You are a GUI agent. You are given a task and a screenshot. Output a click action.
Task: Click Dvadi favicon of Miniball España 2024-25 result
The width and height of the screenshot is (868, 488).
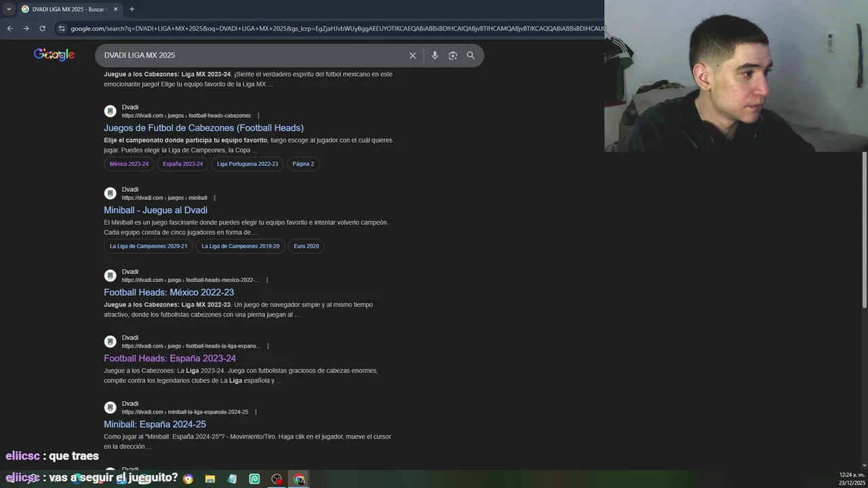point(110,407)
